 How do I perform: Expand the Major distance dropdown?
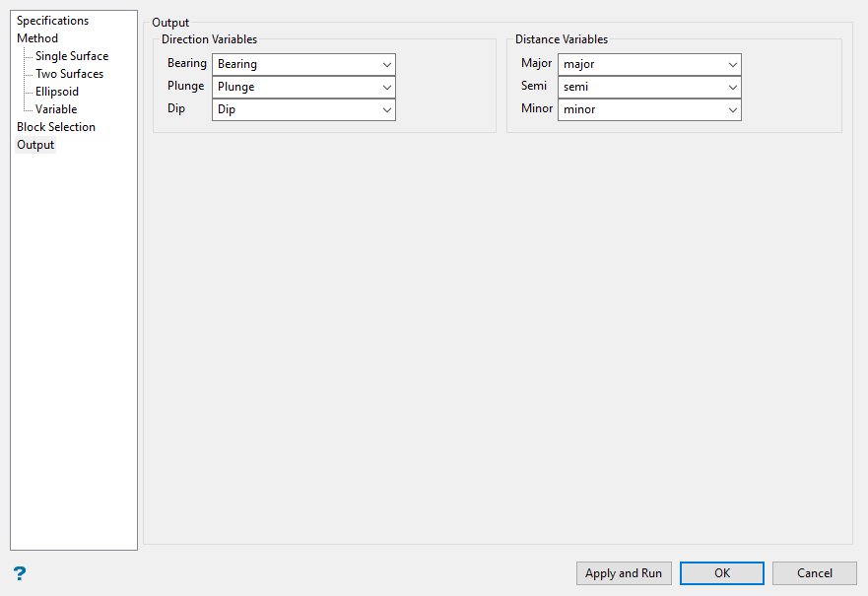(732, 64)
